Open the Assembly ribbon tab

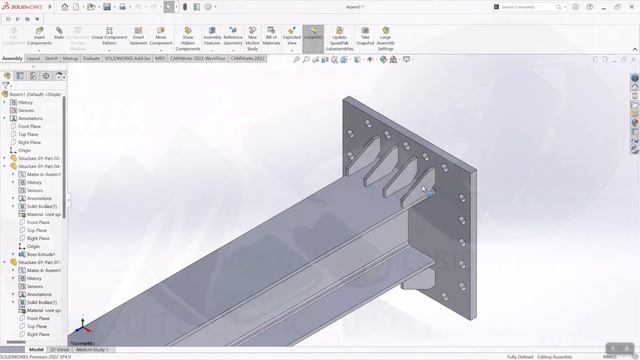pyautogui.click(x=12, y=58)
